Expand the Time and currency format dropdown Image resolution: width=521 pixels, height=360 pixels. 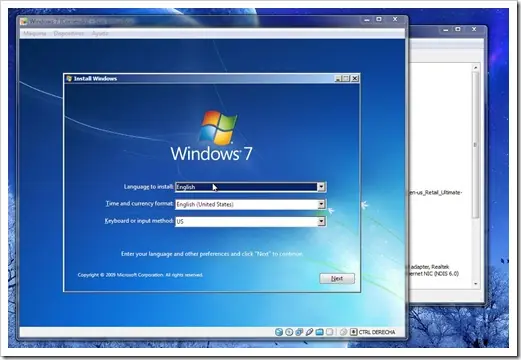pyautogui.click(x=321, y=204)
